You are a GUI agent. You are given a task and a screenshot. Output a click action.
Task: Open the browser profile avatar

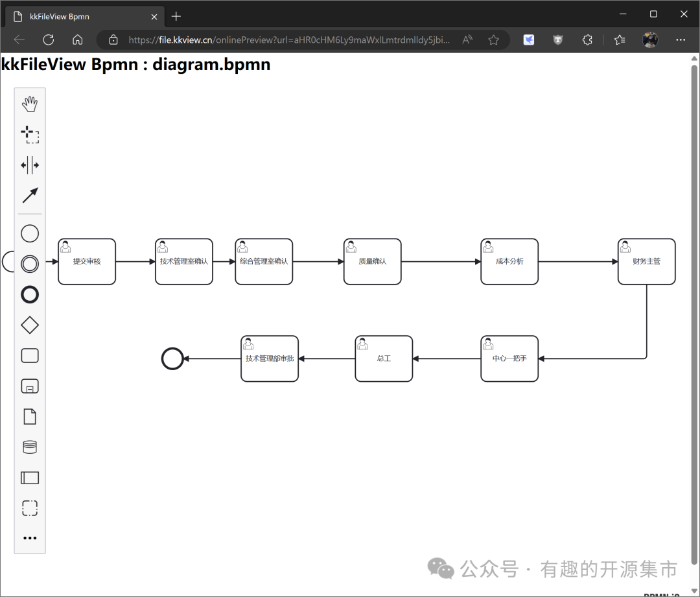tap(650, 40)
